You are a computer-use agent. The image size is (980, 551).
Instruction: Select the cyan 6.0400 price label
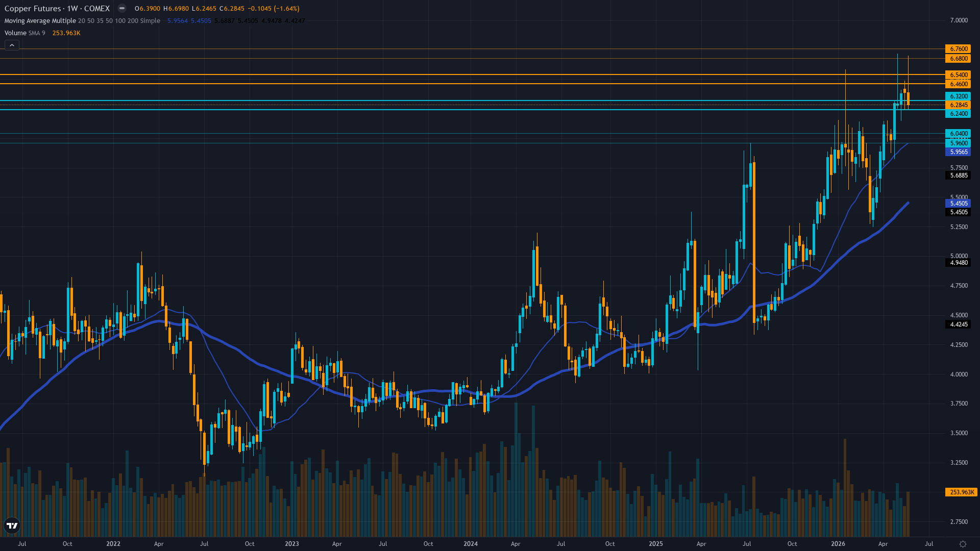pyautogui.click(x=958, y=134)
